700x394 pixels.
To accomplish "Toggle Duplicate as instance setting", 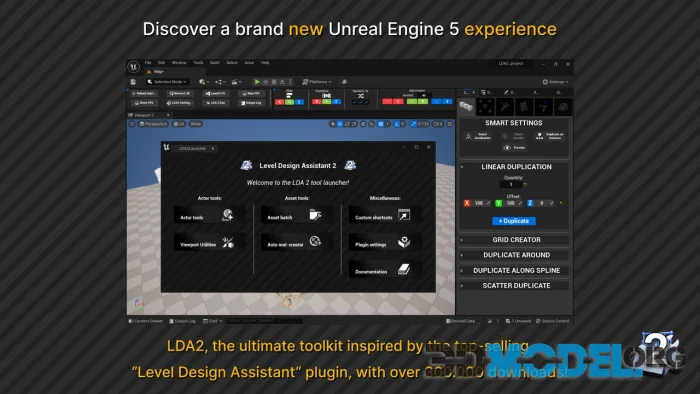I will click(x=550, y=136).
